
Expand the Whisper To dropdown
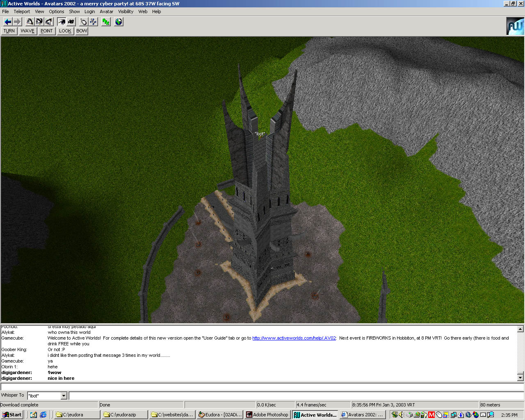64,396
